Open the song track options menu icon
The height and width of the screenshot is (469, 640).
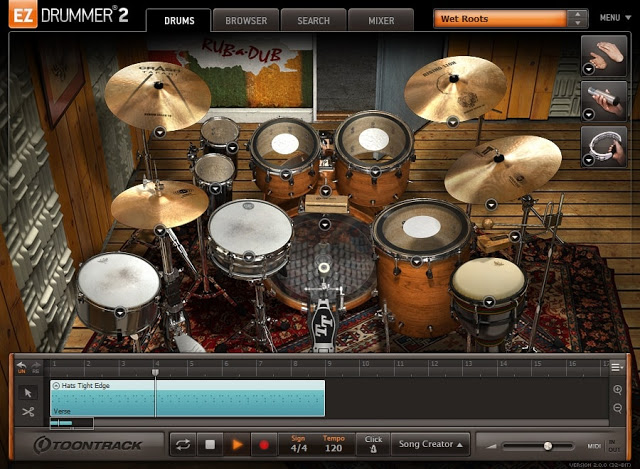(x=617, y=367)
